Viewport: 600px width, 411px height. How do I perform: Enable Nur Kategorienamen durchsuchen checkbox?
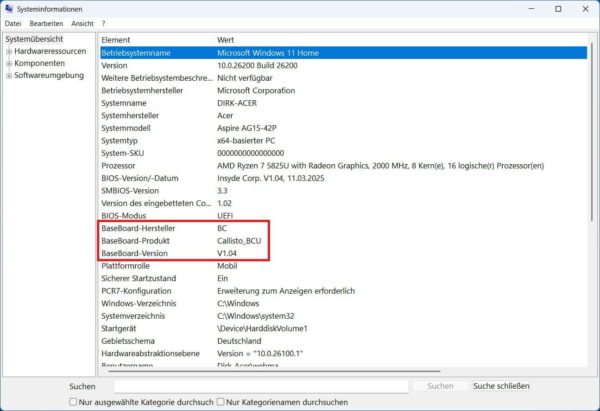pos(220,402)
